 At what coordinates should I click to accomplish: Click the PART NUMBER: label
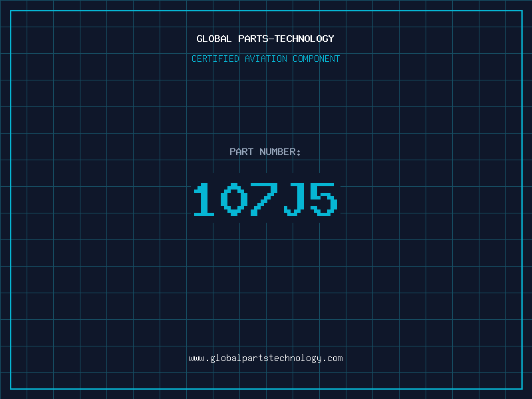[265, 152]
